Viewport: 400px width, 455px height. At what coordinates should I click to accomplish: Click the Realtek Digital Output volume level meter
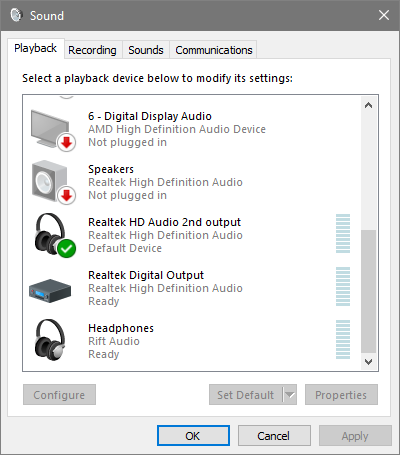coord(343,287)
